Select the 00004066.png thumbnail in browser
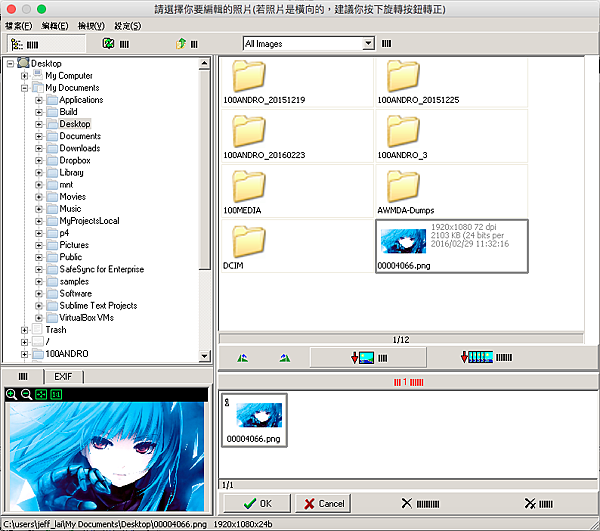Screen dimensions: 600x531 point(452,246)
